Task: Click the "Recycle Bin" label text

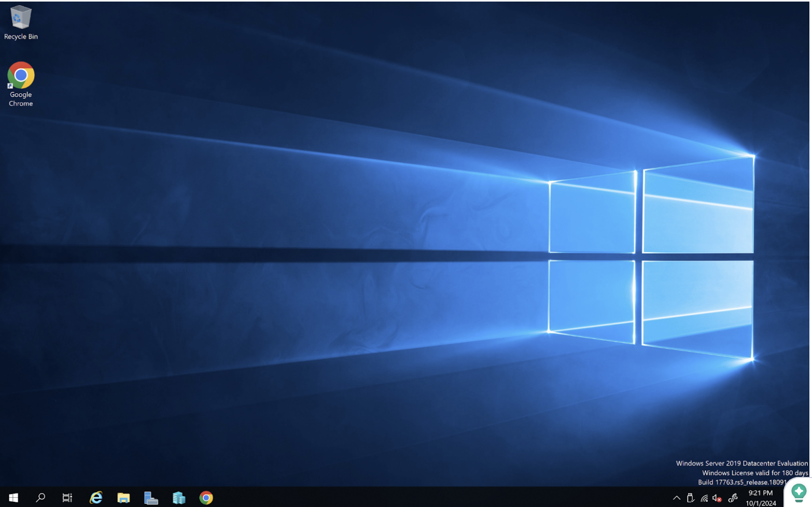Action: [x=21, y=37]
